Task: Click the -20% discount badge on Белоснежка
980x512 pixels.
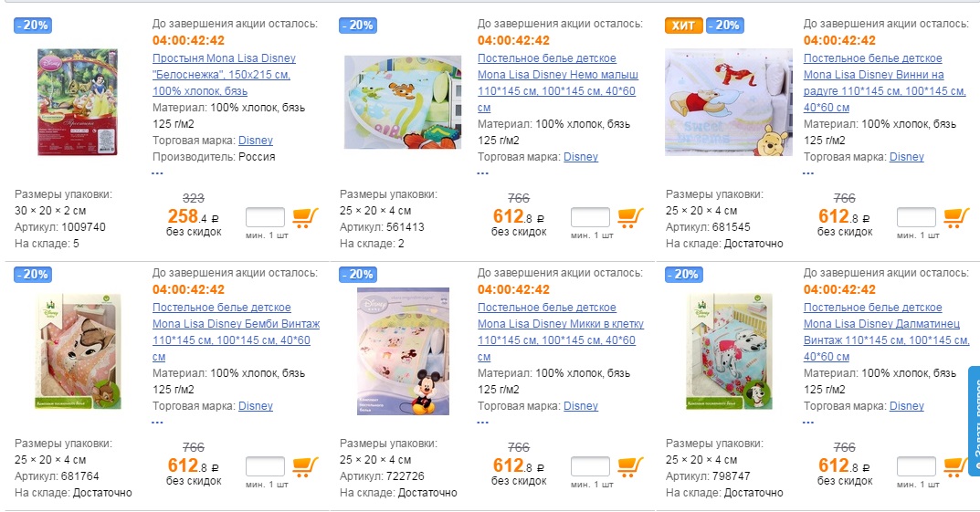Action: click(x=33, y=26)
